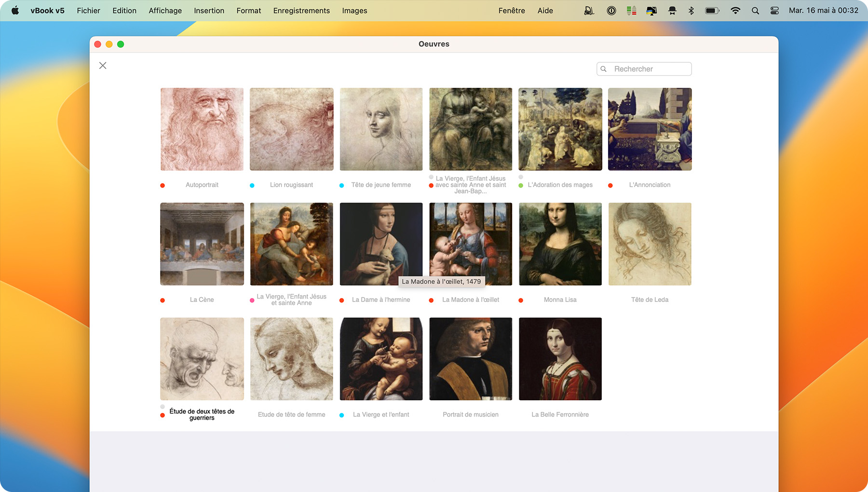Click the cyan dot beside La Vierge et l'enfant
Screen dimensions: 868x492
[x=341, y=415]
